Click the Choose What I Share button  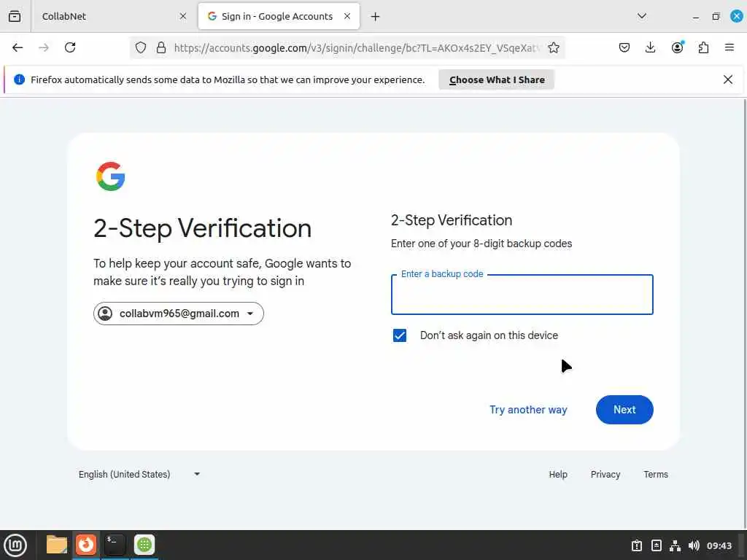pos(496,79)
